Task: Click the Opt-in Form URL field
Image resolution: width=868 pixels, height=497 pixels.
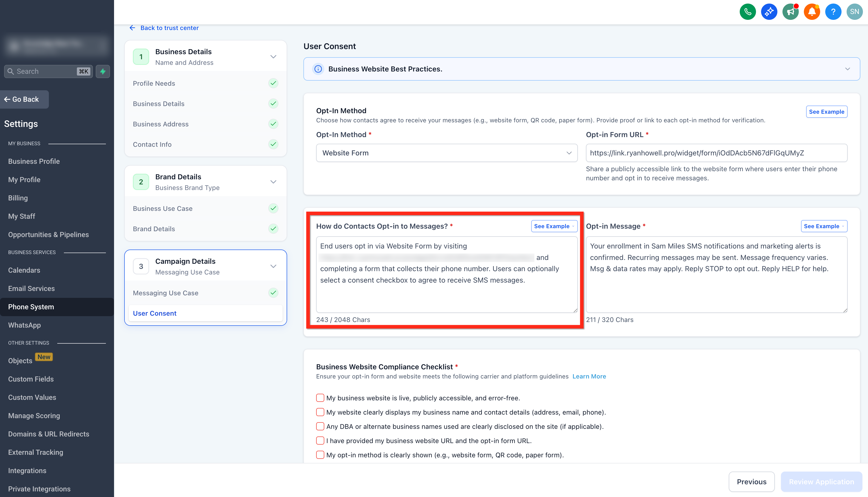Action: pyautogui.click(x=716, y=153)
